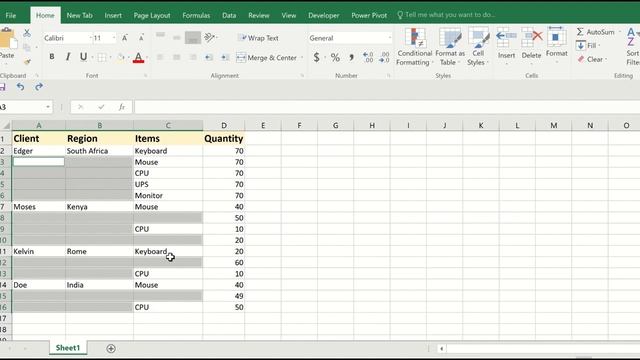640x360 pixels.
Task: Select the Kelvin cell
Action: coord(39,251)
